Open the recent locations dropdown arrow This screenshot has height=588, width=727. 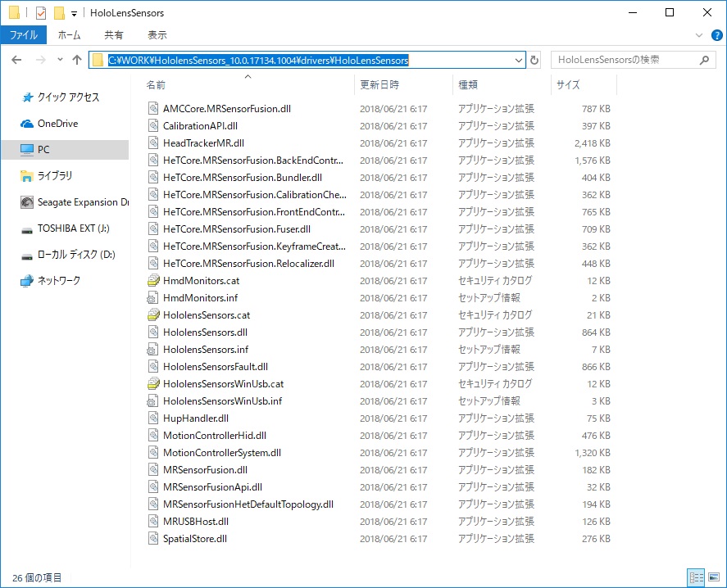(x=60, y=60)
